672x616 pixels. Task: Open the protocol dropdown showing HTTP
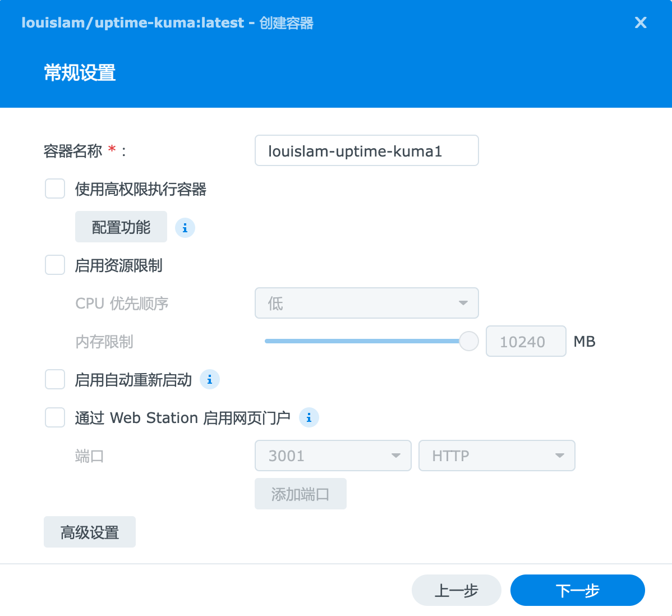(497, 456)
